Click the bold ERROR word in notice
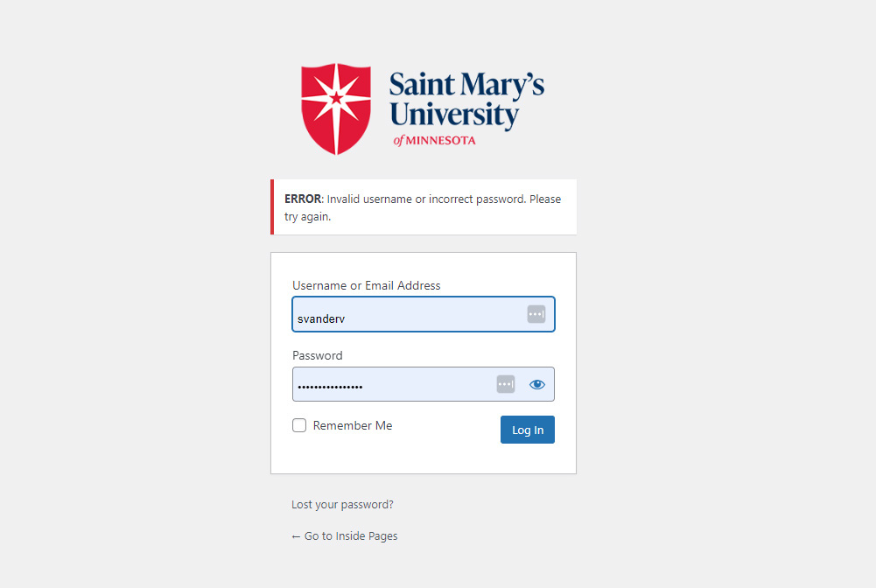Image resolution: width=876 pixels, height=588 pixels. click(303, 199)
